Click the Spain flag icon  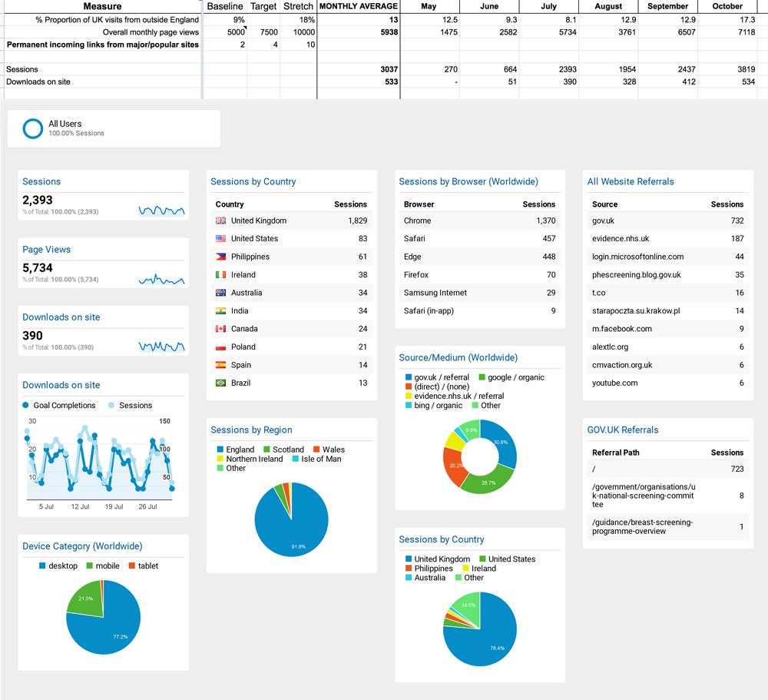tap(221, 365)
